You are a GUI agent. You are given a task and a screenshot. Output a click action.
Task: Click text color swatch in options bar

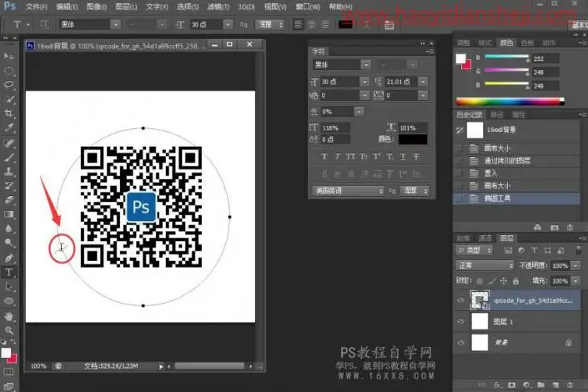tap(345, 25)
